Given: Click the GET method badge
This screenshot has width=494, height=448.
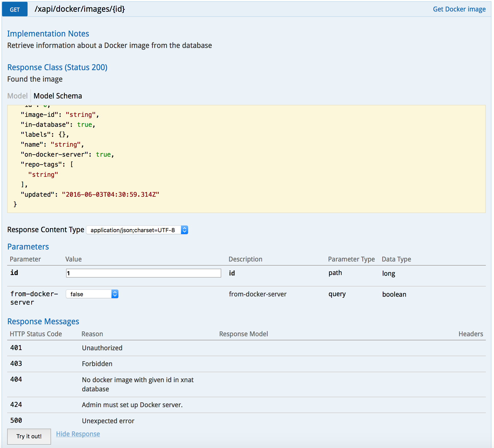Looking at the screenshot, I should 15,9.
